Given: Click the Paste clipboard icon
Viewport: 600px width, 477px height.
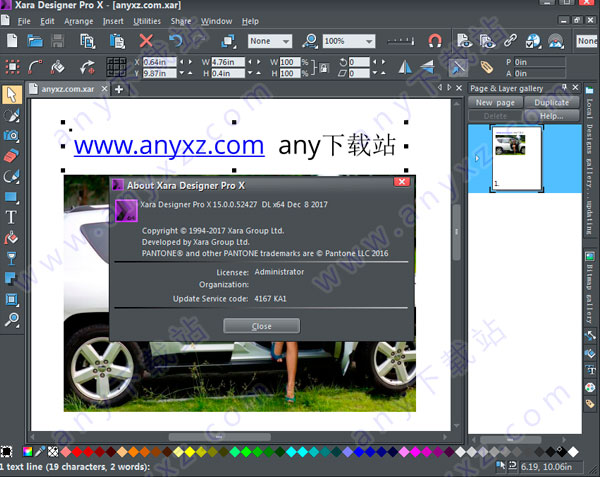Looking at the screenshot, I should coord(117,41).
